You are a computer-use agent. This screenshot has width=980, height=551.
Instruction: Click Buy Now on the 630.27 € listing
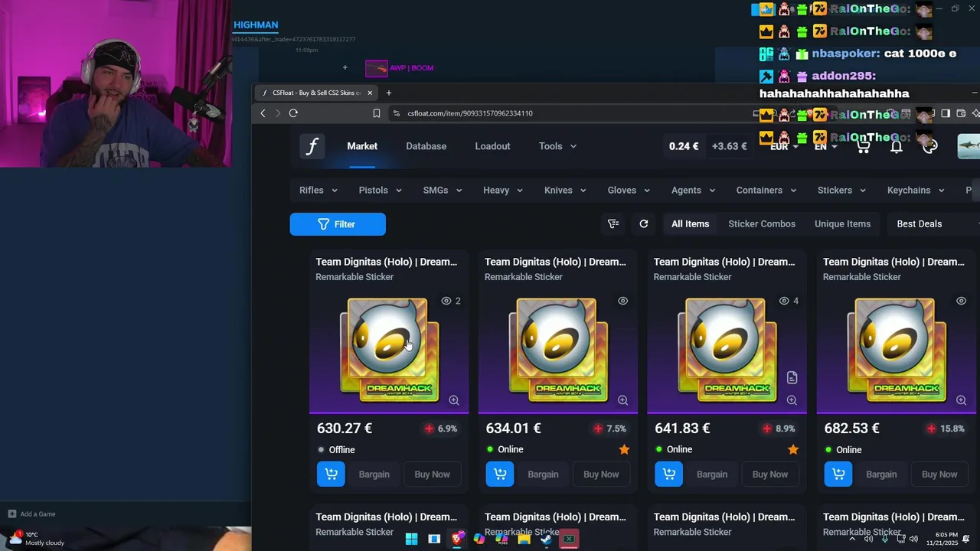[x=432, y=474]
